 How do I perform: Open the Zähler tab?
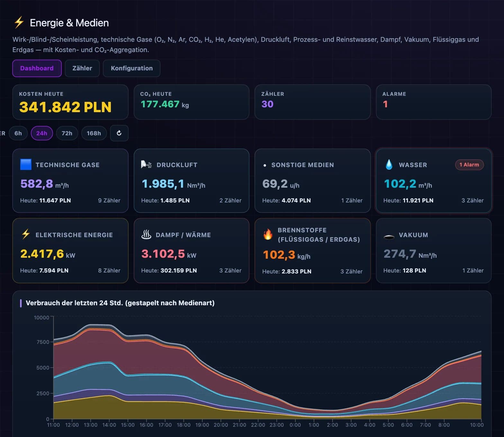[82, 68]
